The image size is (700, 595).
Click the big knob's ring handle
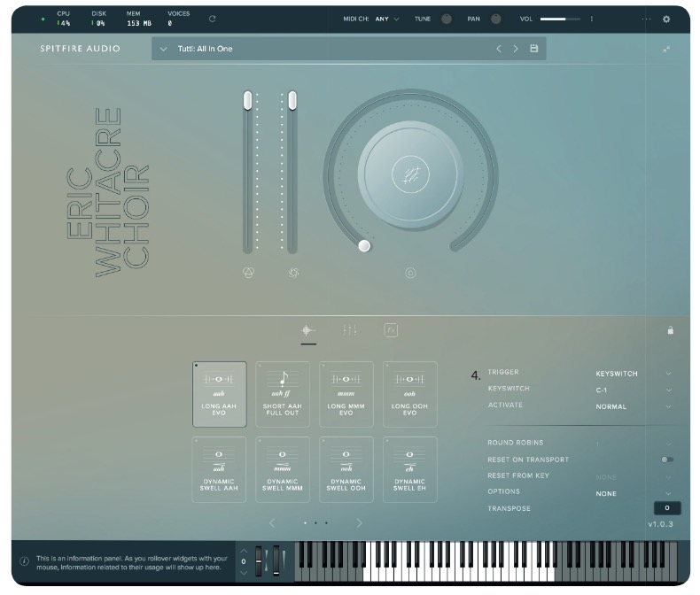(x=364, y=246)
